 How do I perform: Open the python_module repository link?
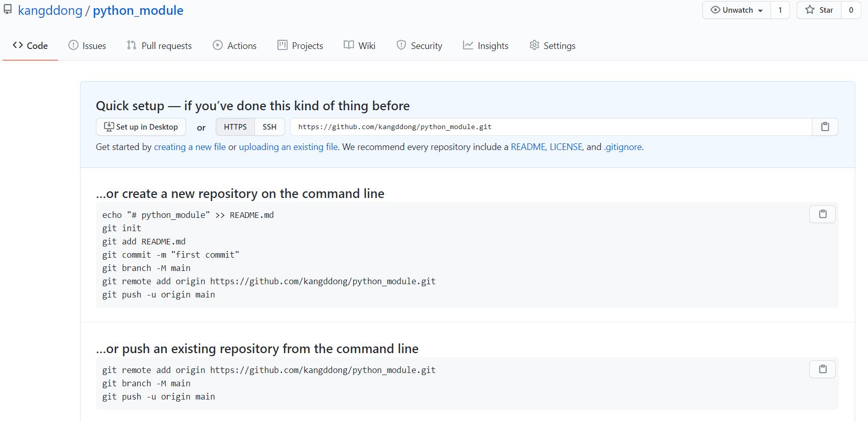pos(138,10)
